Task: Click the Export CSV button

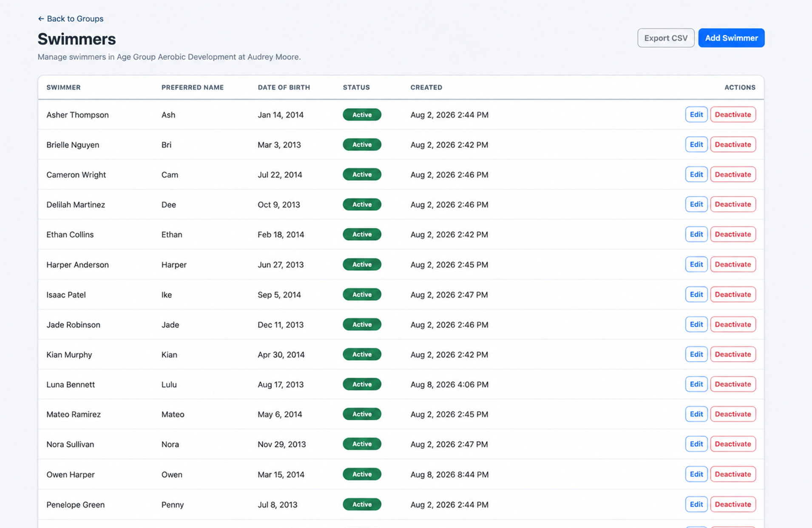Action: pyautogui.click(x=666, y=38)
